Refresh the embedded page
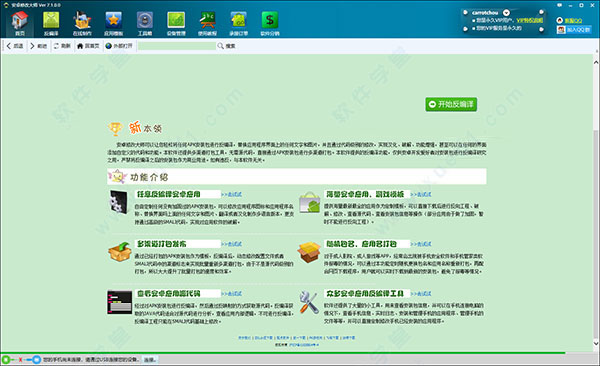The height and width of the screenshot is (366, 600). pos(62,46)
